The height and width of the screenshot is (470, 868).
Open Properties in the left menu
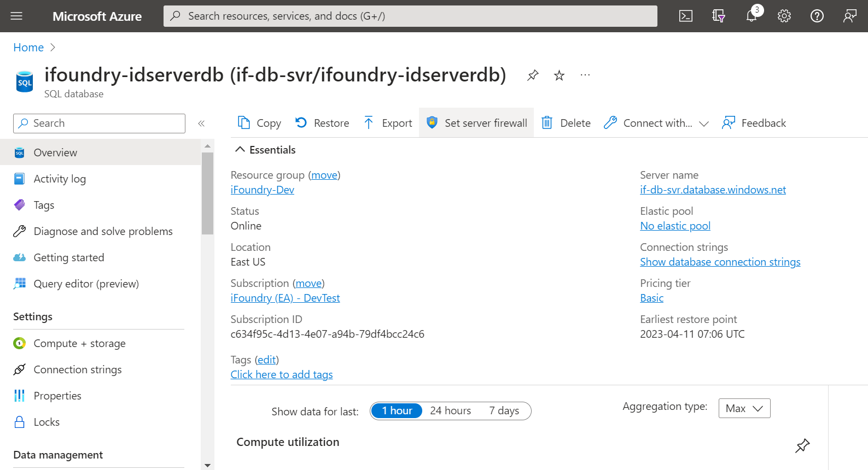(x=100, y=396)
